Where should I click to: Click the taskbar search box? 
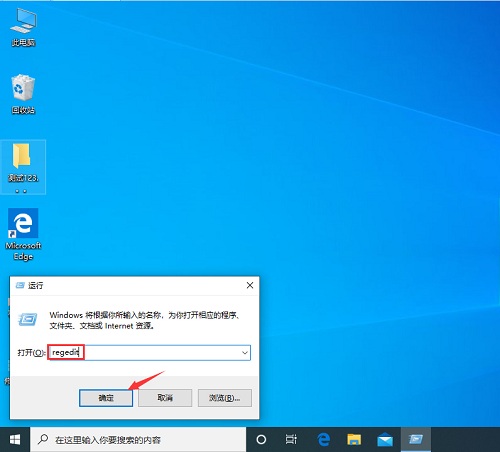point(138,440)
